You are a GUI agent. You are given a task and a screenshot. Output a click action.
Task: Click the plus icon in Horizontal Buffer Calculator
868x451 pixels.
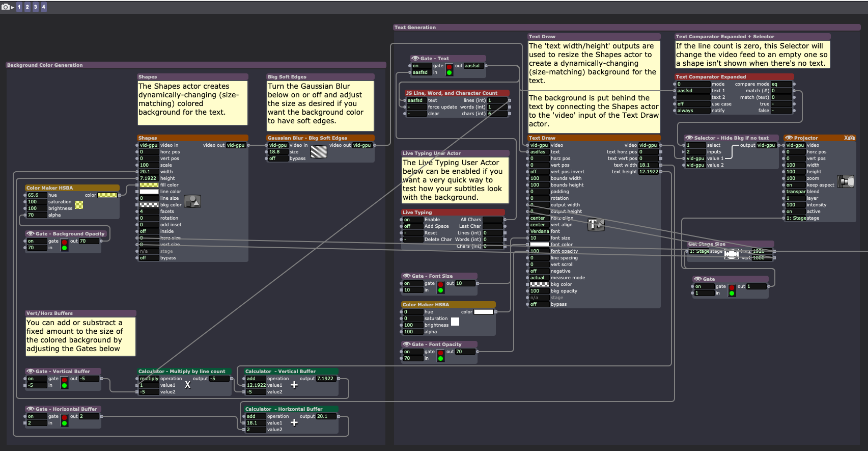click(294, 422)
